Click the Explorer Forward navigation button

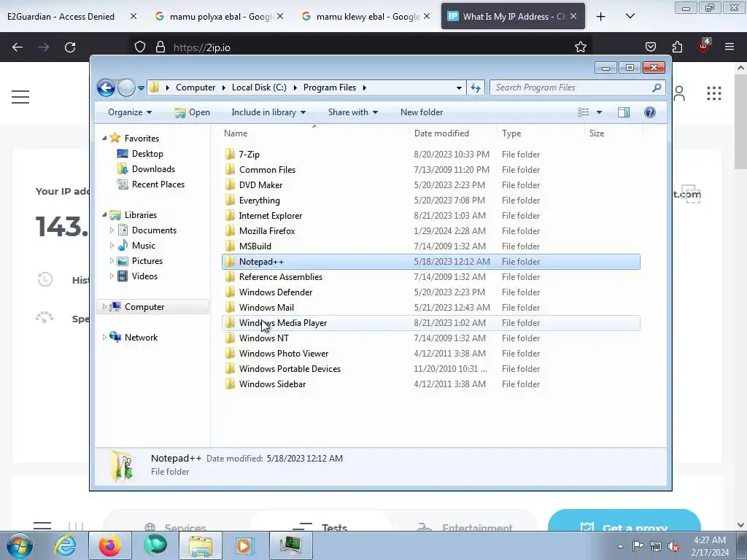tap(126, 87)
